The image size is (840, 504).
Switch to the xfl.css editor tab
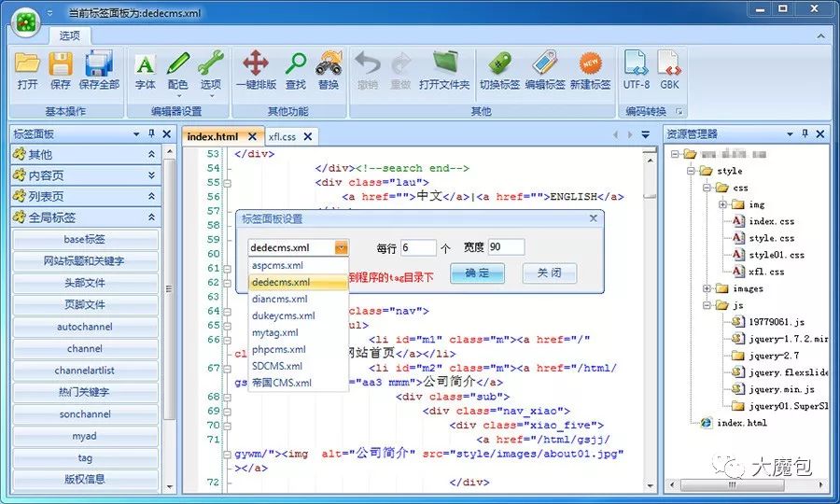(282, 137)
